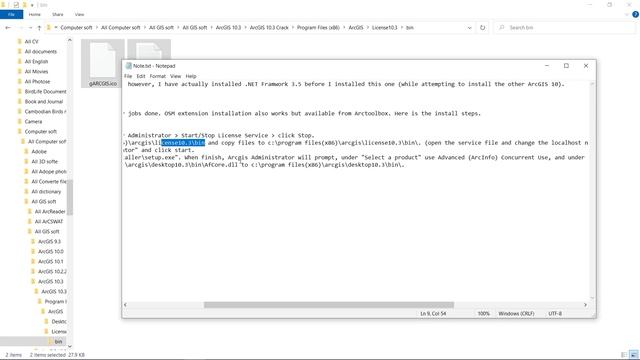
Task: Click the UTF-8 encoding status entry
Action: [x=555, y=313]
